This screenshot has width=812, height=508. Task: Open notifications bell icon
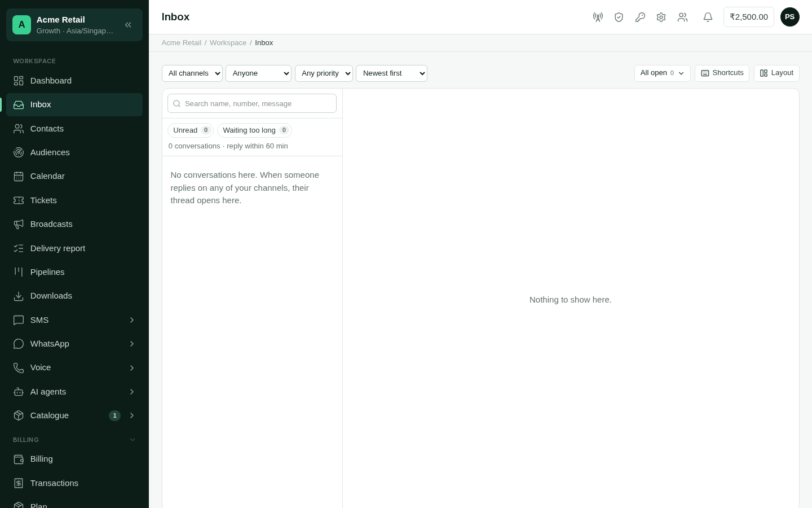click(x=708, y=17)
